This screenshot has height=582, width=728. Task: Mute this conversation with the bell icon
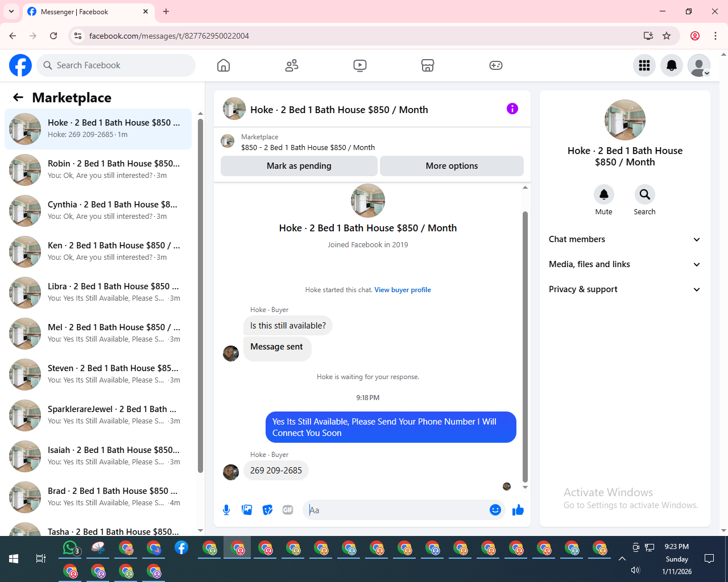604,194
